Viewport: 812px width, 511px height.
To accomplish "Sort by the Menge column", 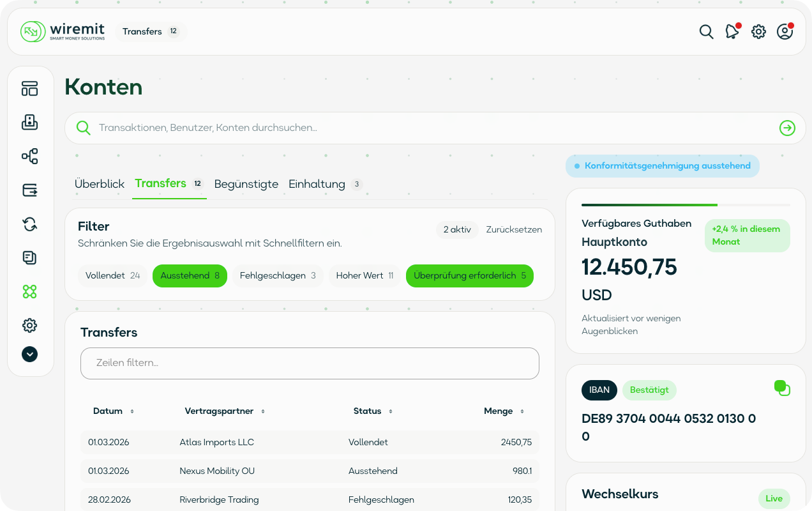I will [504, 411].
